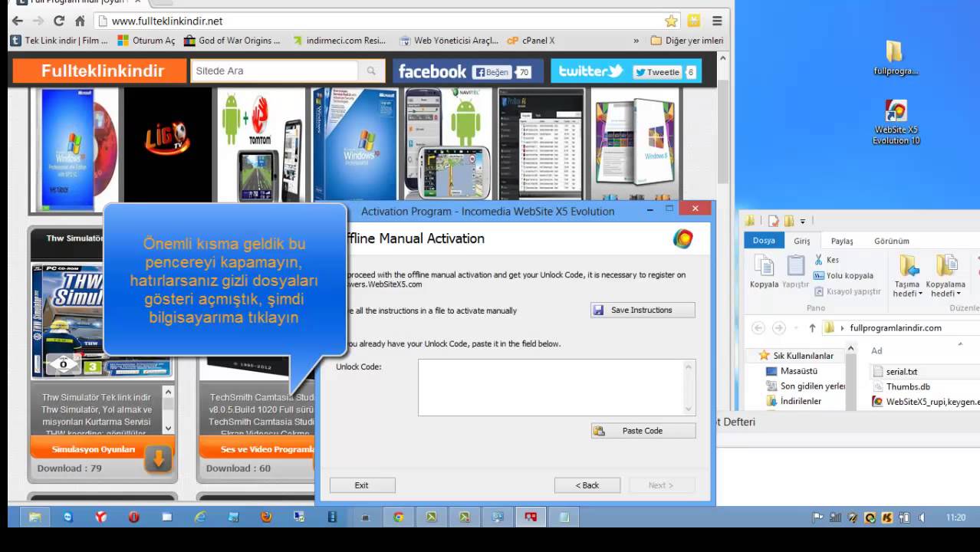Screen dimensions: 980x552
Task: Click the volume icon in system tray
Action: tap(921, 517)
